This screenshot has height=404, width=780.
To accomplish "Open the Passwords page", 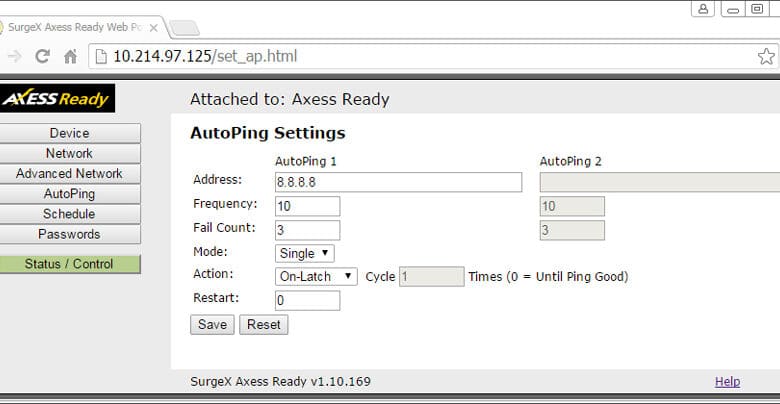I will pyautogui.click(x=70, y=234).
